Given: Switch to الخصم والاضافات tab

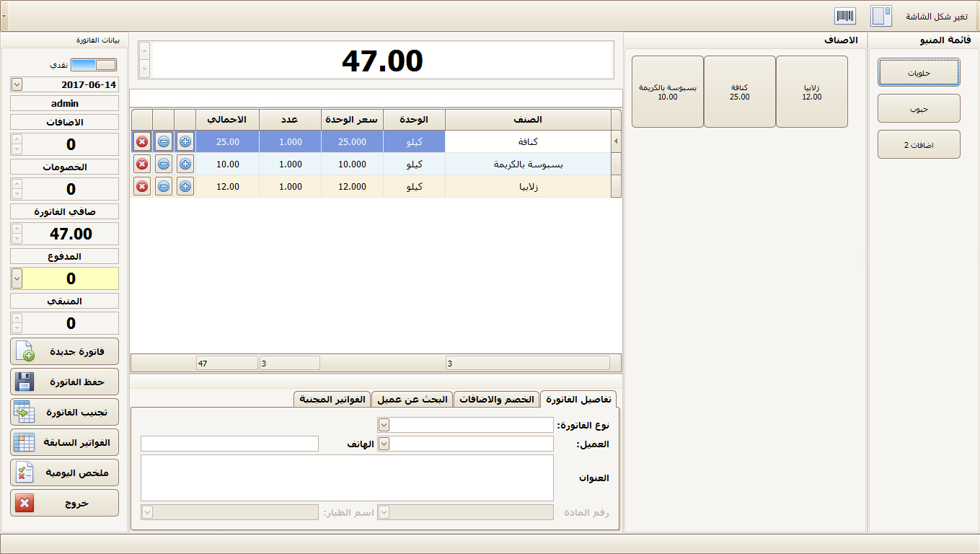Looking at the screenshot, I should (x=498, y=399).
